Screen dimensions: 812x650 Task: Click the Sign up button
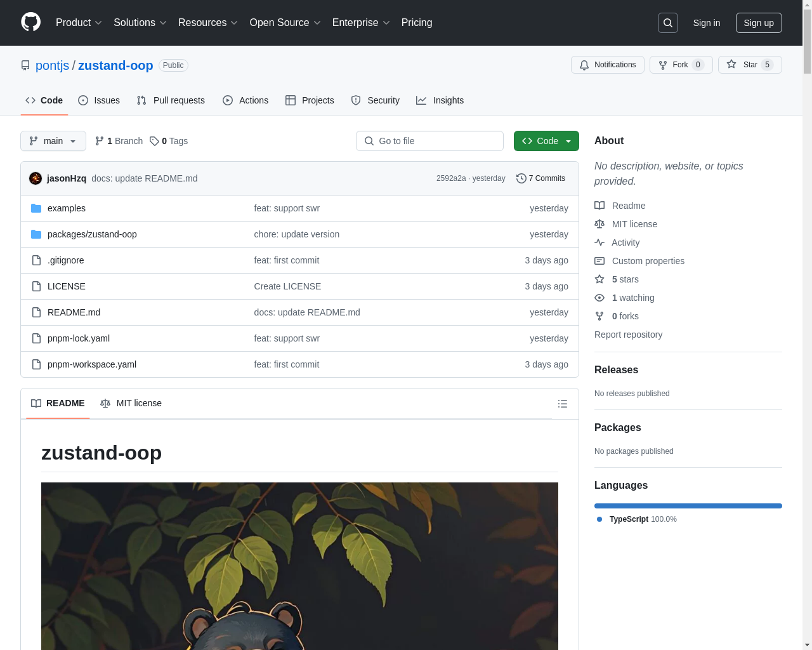coord(759,23)
